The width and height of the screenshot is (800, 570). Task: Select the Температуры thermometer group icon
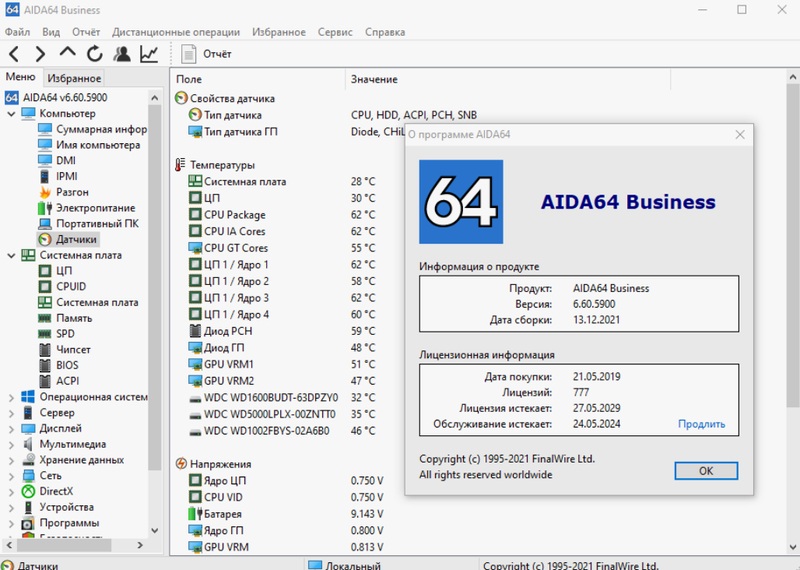(x=180, y=165)
